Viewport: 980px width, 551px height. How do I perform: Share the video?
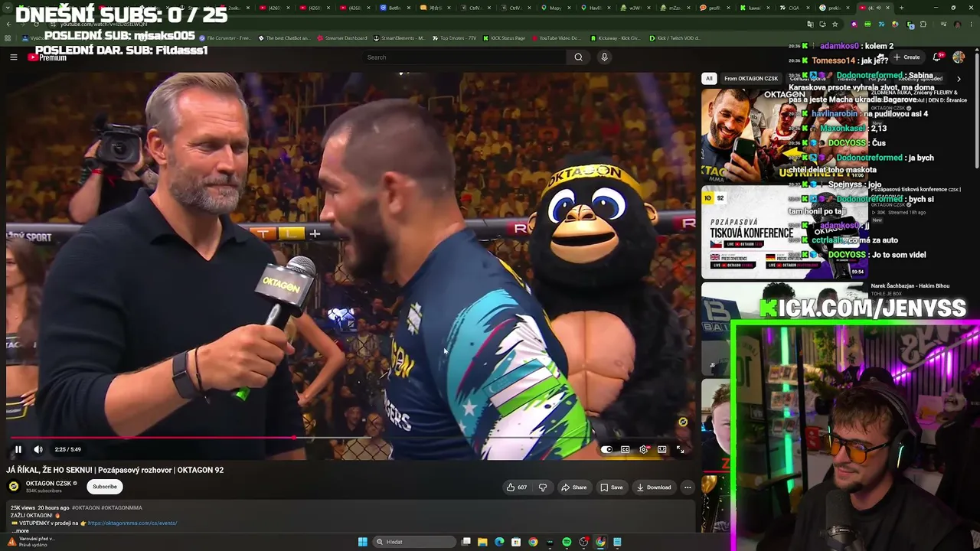click(573, 487)
